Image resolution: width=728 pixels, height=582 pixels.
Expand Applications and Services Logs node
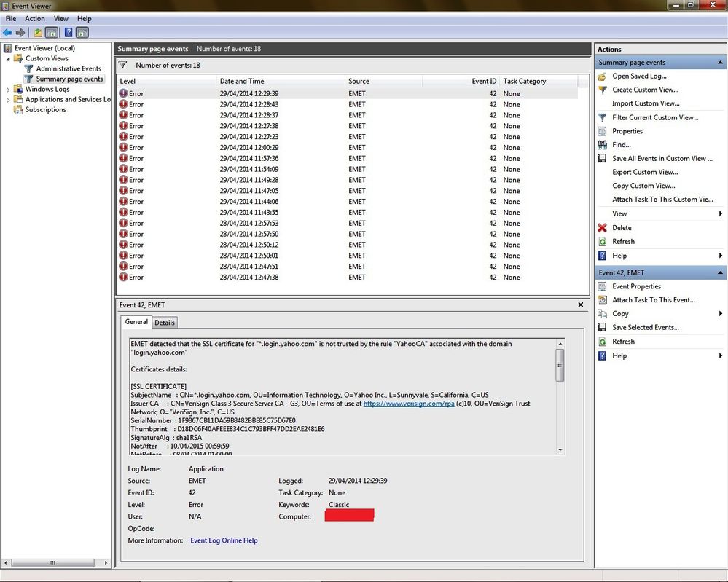8,100
